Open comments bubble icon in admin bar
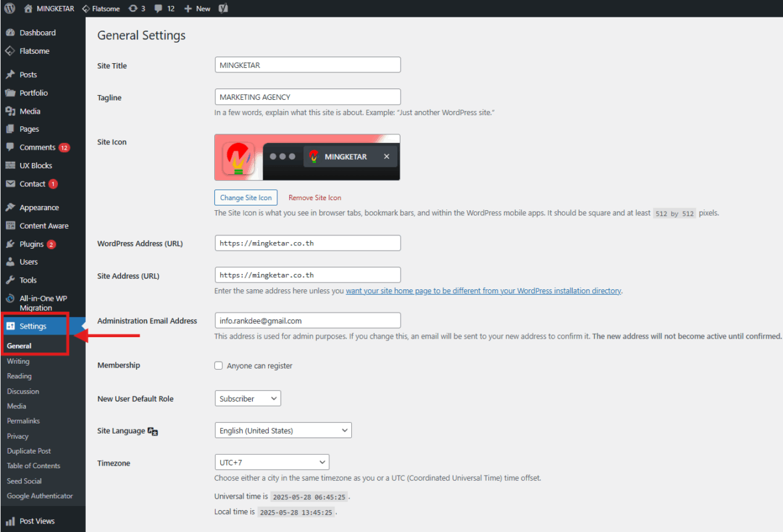 pos(158,9)
